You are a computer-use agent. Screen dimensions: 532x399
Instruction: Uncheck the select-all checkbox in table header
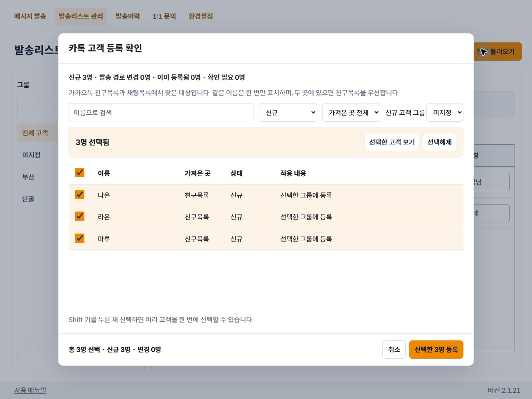click(x=80, y=172)
